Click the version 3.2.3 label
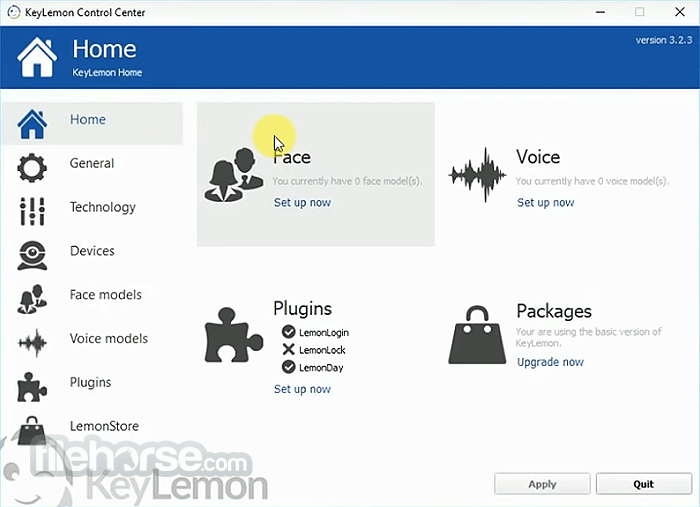 (x=664, y=40)
